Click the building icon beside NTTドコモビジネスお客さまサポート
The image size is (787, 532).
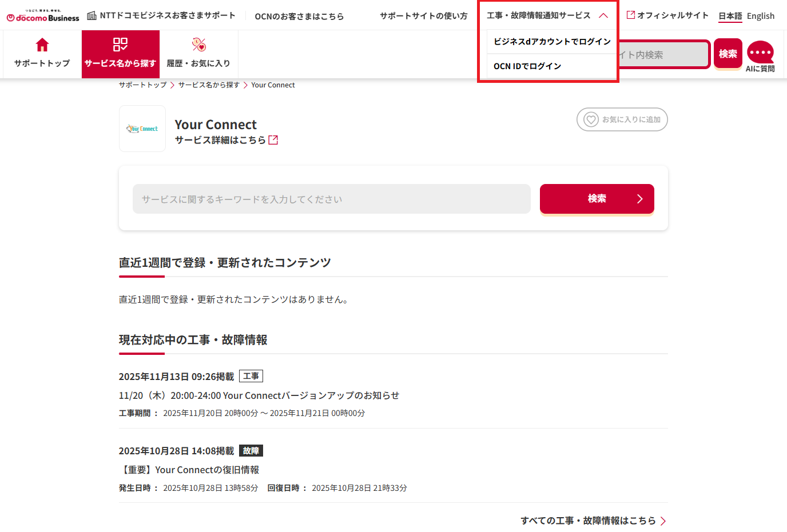tap(92, 15)
